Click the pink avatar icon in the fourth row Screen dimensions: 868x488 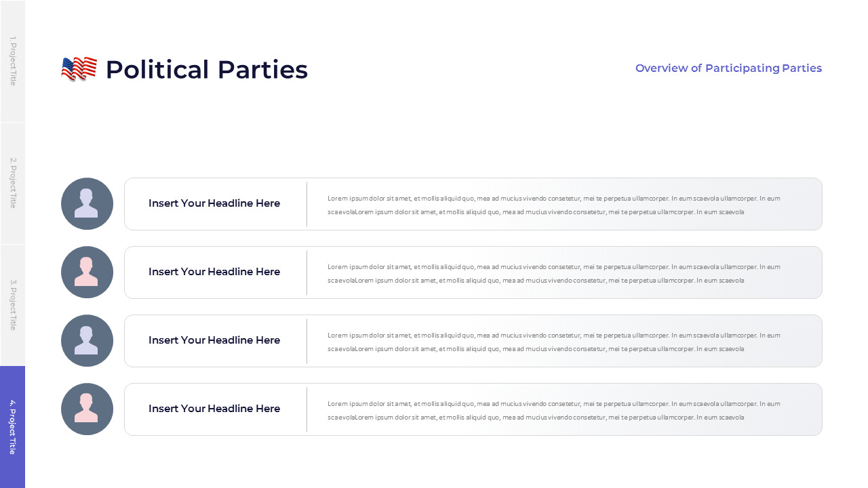(87, 409)
